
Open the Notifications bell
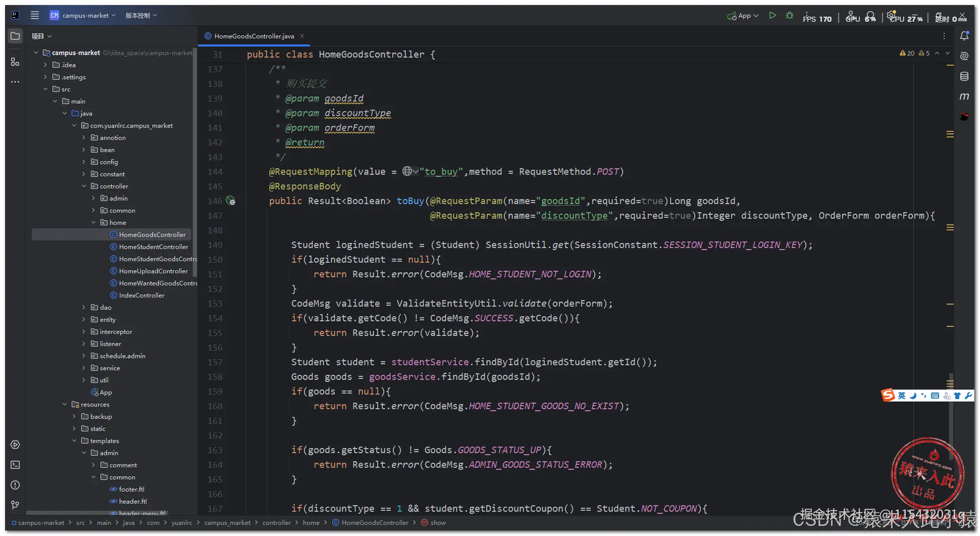click(964, 36)
